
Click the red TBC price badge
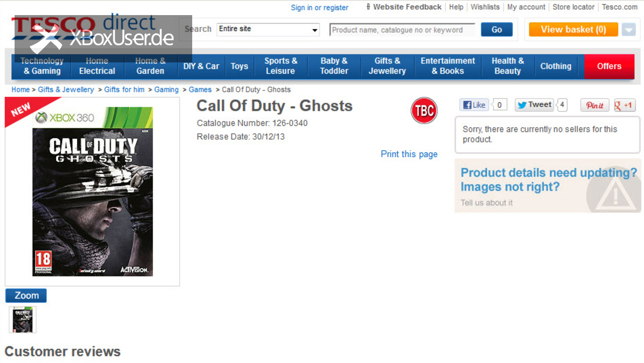point(424,111)
